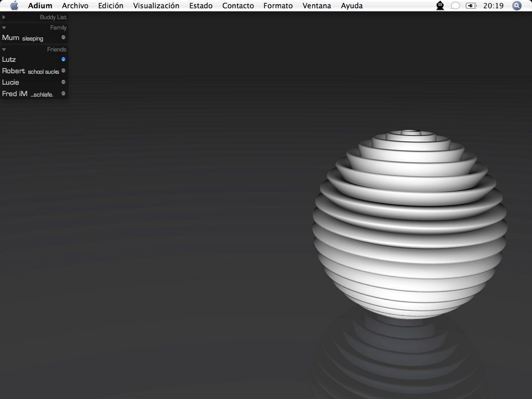Collapse the Friends group triangle
This screenshot has width=532, height=399.
coord(4,49)
